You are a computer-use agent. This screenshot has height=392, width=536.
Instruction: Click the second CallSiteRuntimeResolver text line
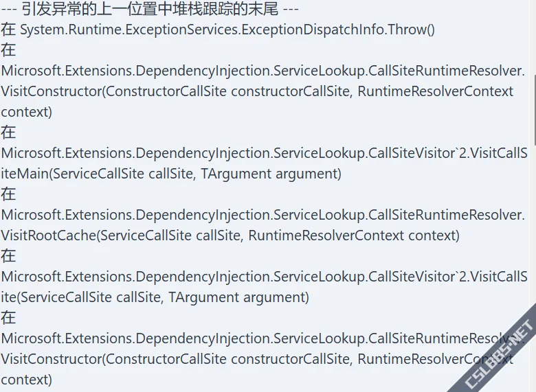pyautogui.click(x=263, y=215)
